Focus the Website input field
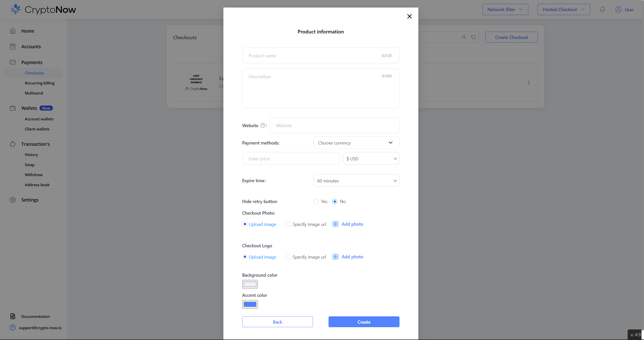 click(334, 125)
